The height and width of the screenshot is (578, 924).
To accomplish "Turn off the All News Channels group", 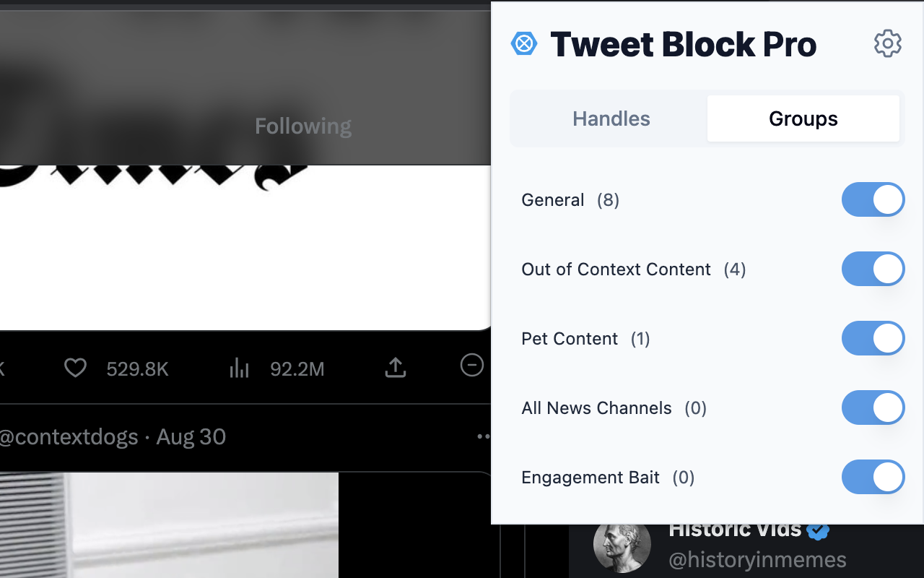I will tap(873, 407).
